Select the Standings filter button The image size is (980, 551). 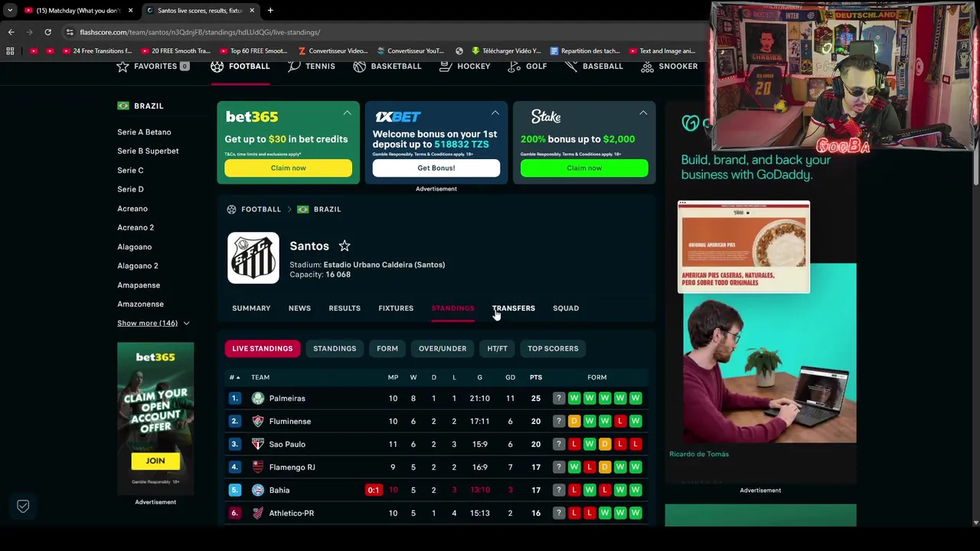coord(335,349)
